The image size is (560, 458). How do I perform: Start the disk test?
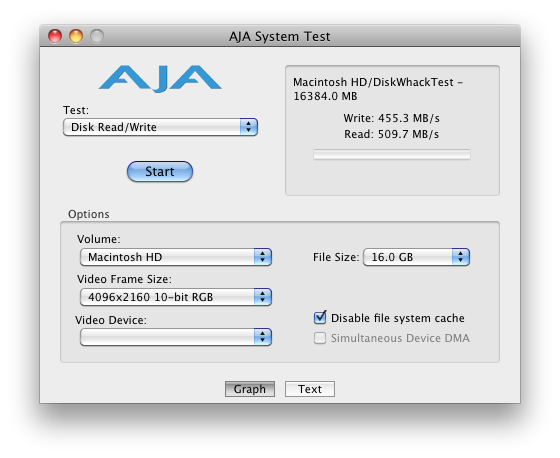click(x=160, y=171)
